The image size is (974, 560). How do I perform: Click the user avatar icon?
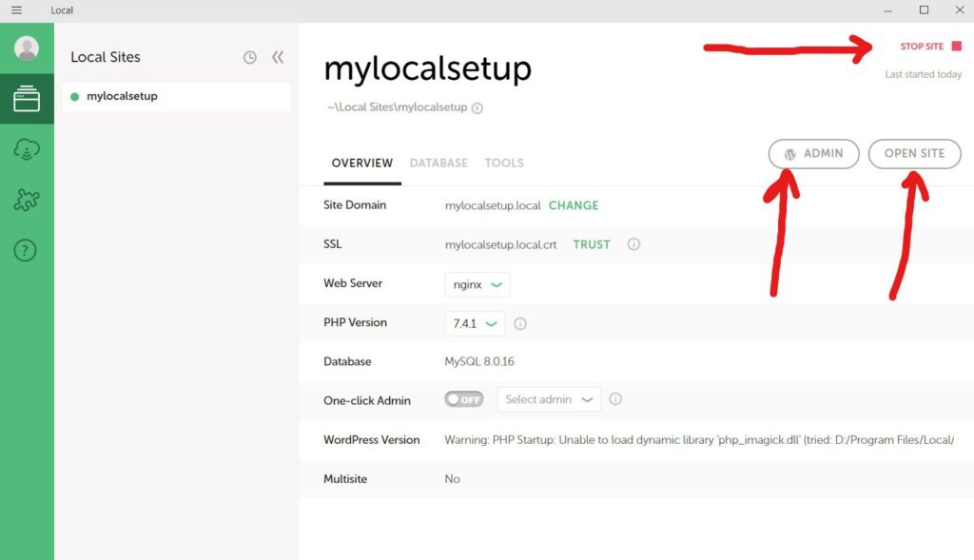point(27,48)
